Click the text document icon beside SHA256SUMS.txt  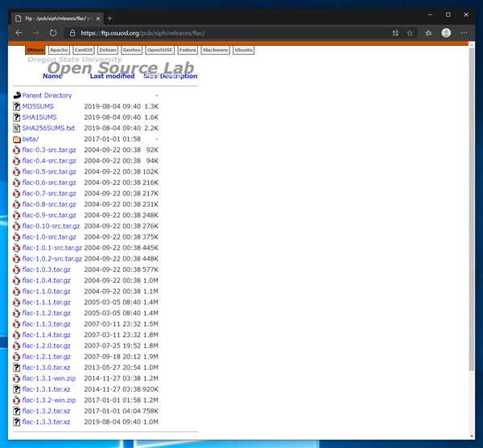(x=17, y=128)
